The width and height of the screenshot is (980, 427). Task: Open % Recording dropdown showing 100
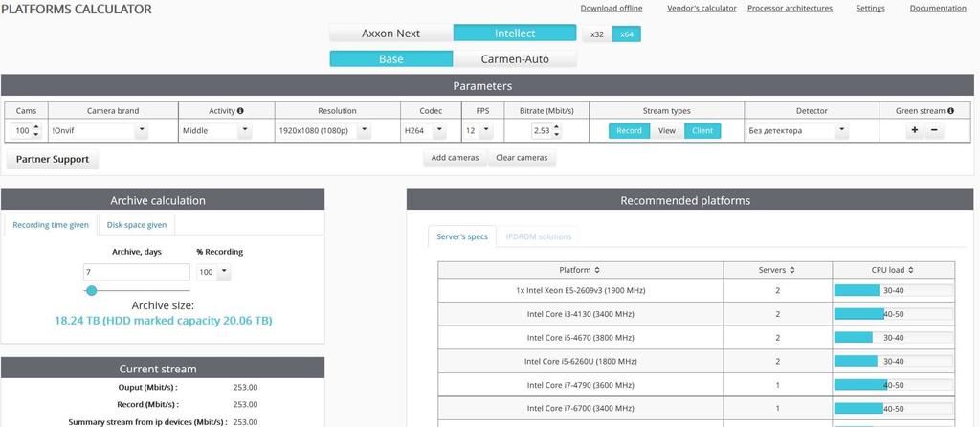coord(213,272)
